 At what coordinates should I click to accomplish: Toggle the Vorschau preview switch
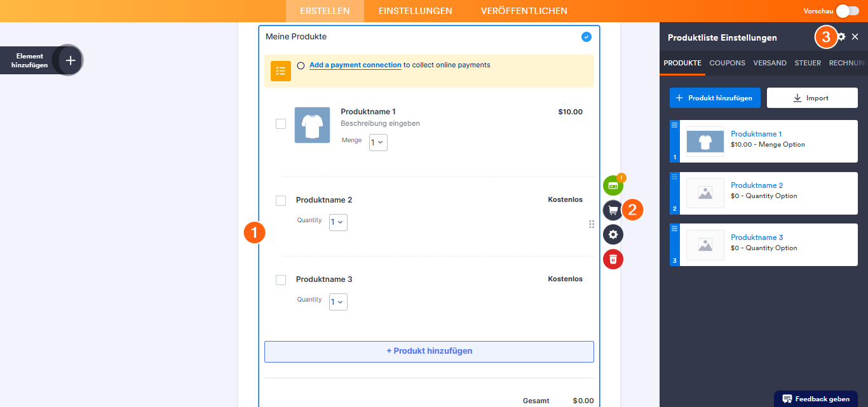pos(848,11)
